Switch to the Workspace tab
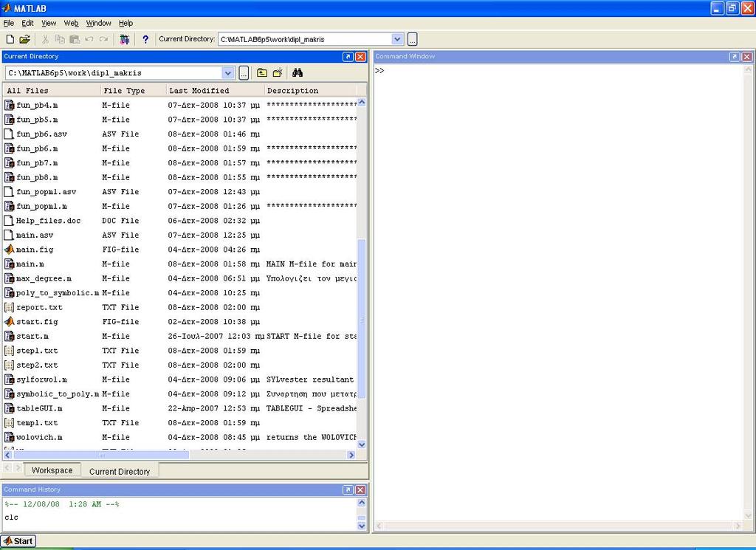Image resolution: width=756 pixels, height=550 pixels. click(52, 470)
